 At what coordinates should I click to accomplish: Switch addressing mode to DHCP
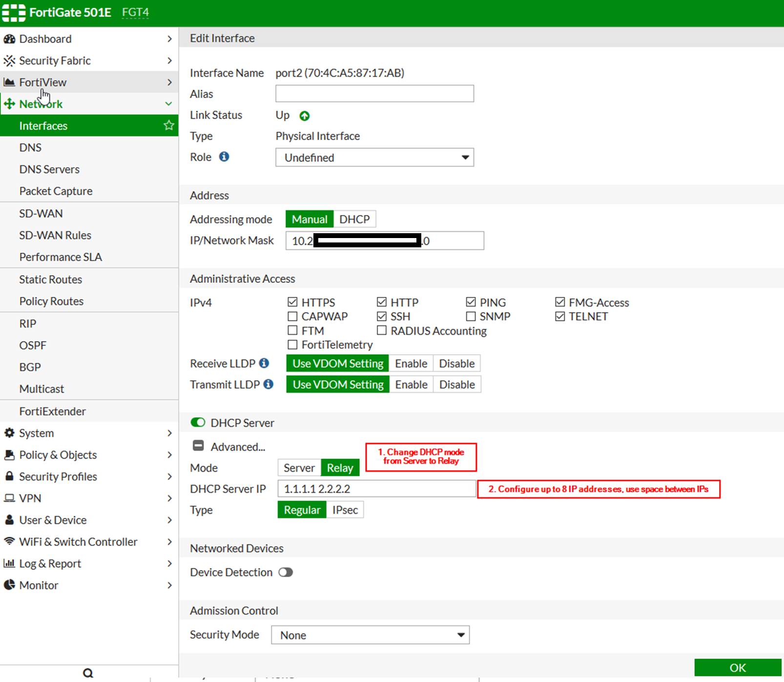click(354, 219)
